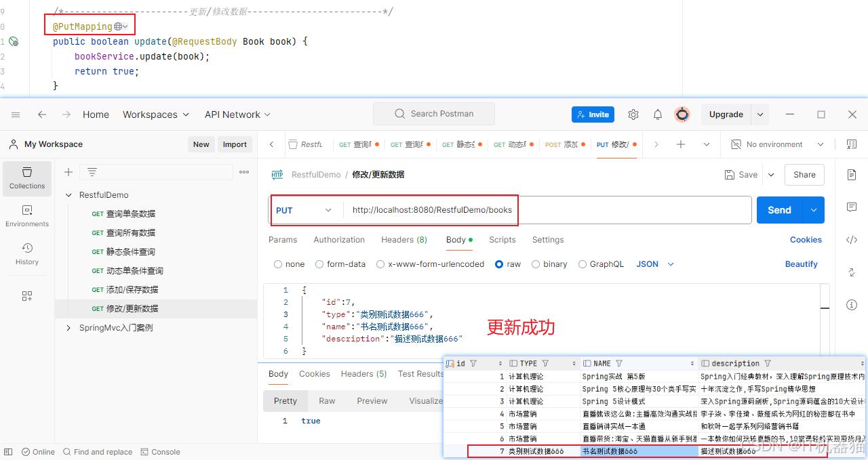This screenshot has height=460, width=868.
Task: Click New button in My Workspace
Action: tap(201, 144)
